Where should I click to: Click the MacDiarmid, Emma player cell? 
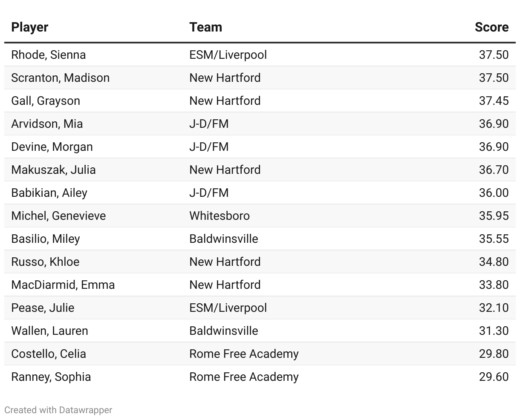pos(63,285)
